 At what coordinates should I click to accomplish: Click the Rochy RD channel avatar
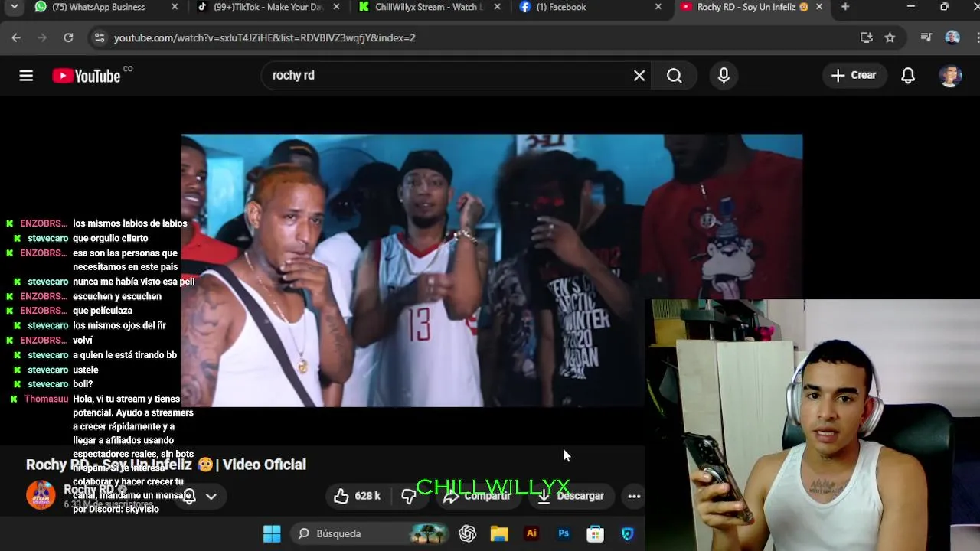point(41,495)
